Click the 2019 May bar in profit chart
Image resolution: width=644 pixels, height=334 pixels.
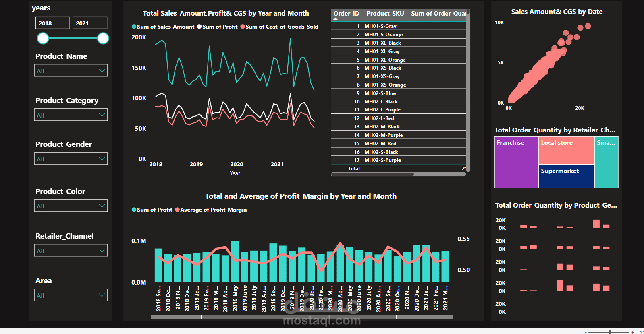click(235, 262)
